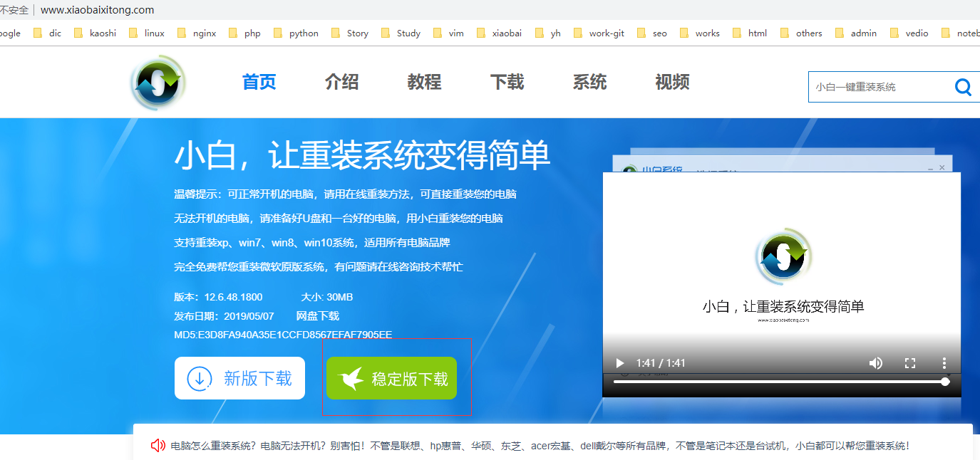The width and height of the screenshot is (980, 460).
Task: Click the 稳定版下载 download button
Action: coord(391,378)
